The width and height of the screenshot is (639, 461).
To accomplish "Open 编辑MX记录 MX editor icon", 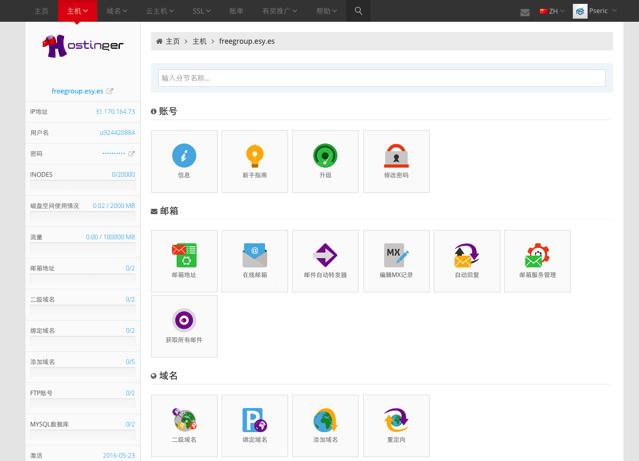I will [x=396, y=258].
